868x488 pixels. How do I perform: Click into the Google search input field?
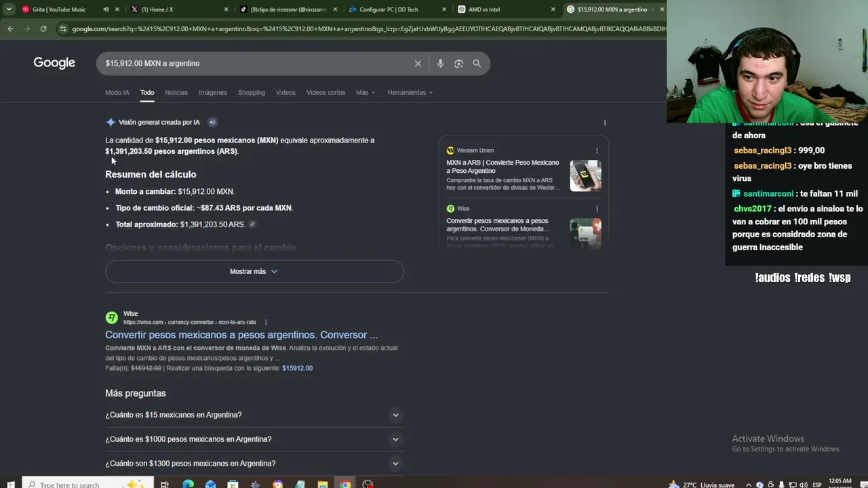point(254,63)
